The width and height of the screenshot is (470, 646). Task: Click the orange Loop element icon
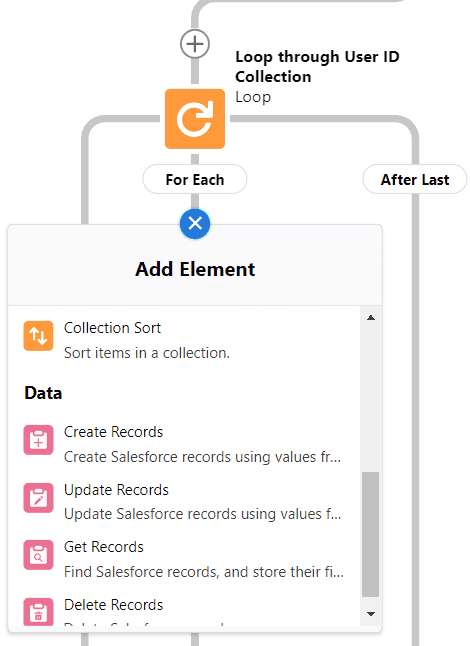coord(195,119)
